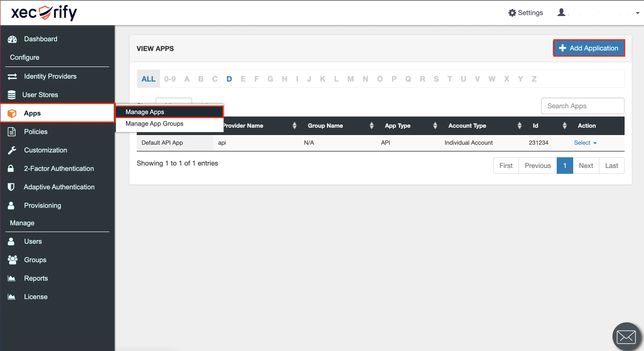The height and width of the screenshot is (351, 644).
Task: Click the User Stores database icon
Action: 11,95
